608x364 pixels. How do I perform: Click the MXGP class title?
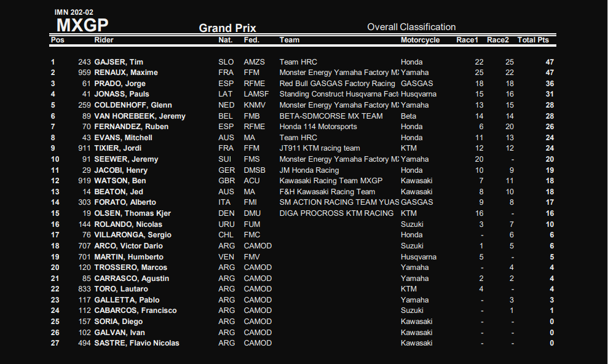point(82,25)
